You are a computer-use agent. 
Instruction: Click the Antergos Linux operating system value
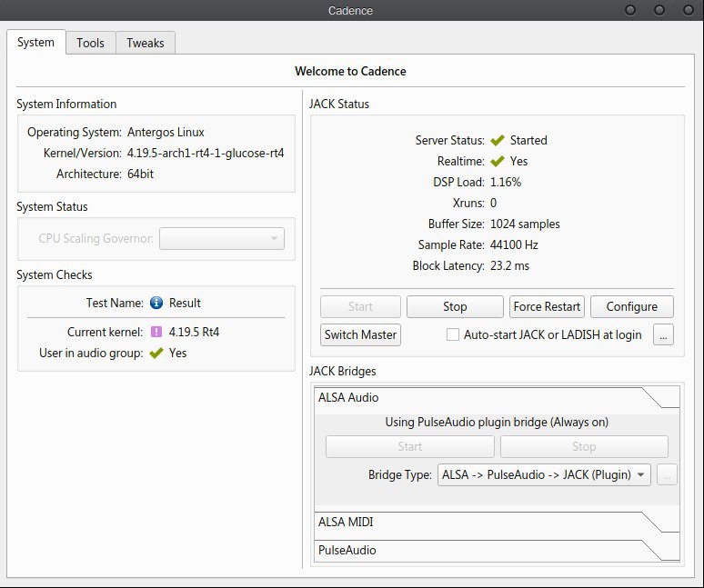pos(166,133)
